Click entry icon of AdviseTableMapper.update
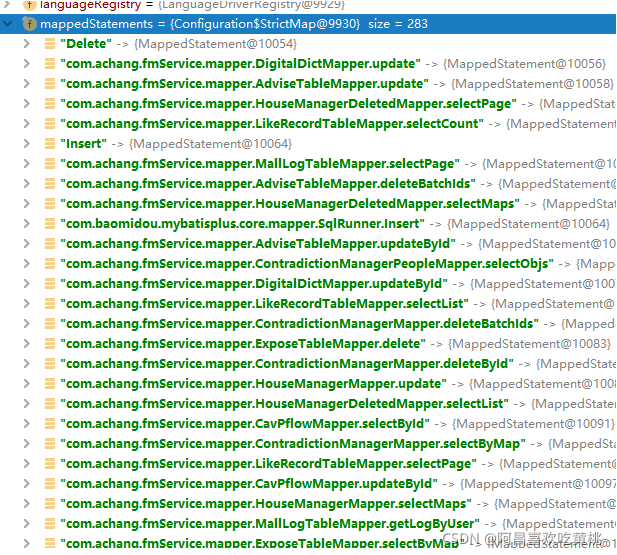The height and width of the screenshot is (555, 617). point(50,83)
